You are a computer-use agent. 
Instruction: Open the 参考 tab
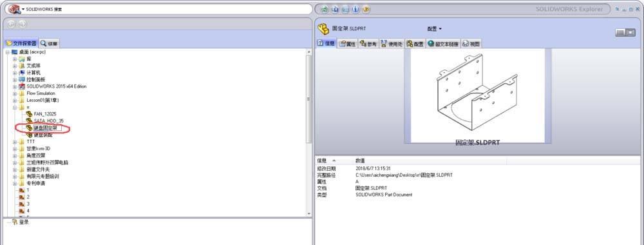coord(368,44)
